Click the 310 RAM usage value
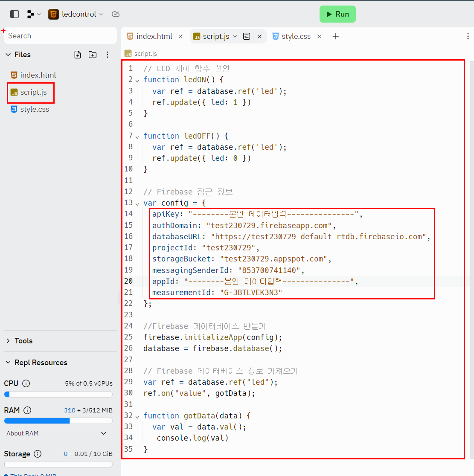 tap(70, 410)
